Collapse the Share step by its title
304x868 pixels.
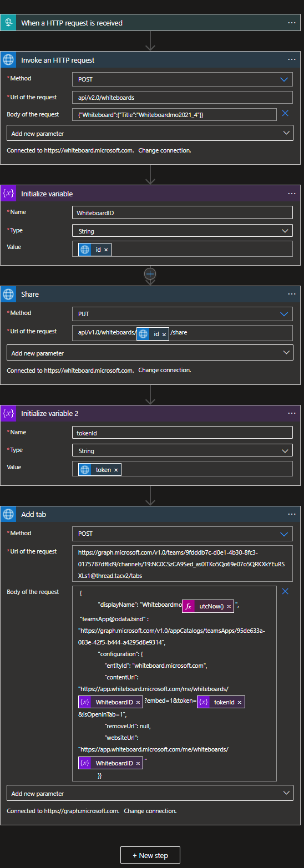tap(30, 294)
